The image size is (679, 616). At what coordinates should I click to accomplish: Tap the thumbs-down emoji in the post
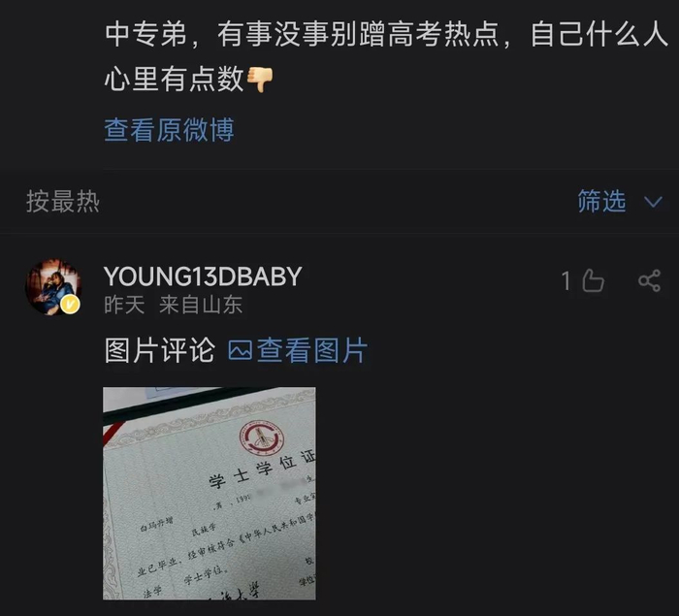pos(260,80)
